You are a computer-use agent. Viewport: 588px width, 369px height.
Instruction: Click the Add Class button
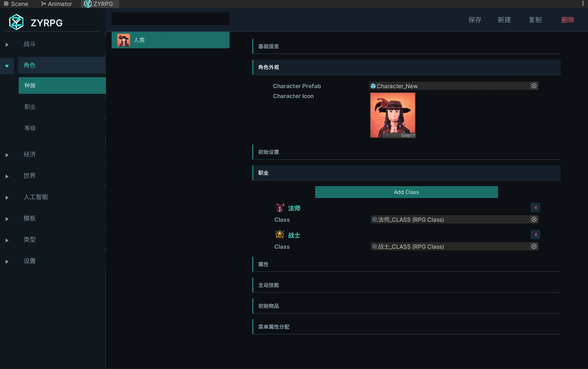pyautogui.click(x=406, y=192)
